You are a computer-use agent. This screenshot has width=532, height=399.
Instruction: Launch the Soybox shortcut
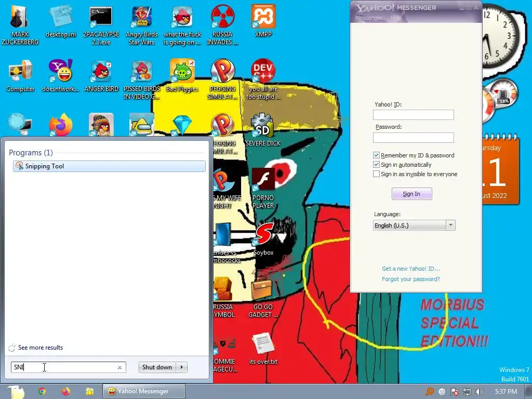[263, 239]
